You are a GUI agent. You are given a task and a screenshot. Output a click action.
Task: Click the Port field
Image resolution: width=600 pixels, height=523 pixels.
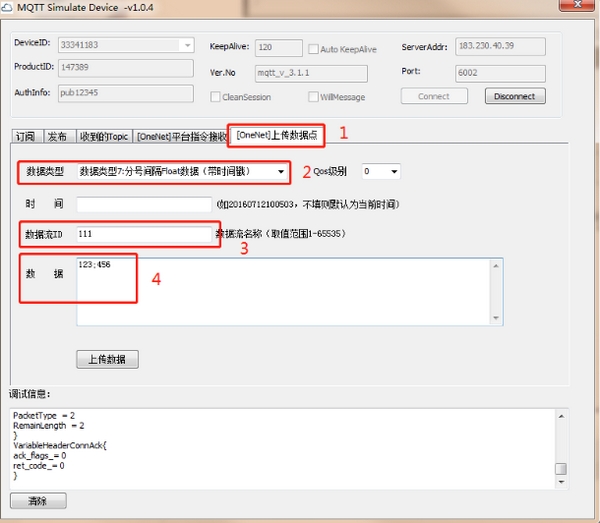point(500,73)
